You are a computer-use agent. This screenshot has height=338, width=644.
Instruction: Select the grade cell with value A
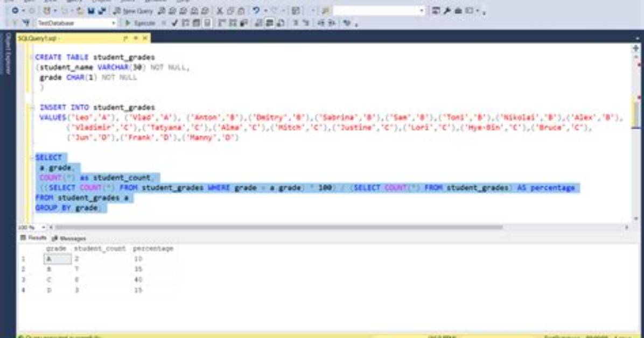tap(58, 259)
